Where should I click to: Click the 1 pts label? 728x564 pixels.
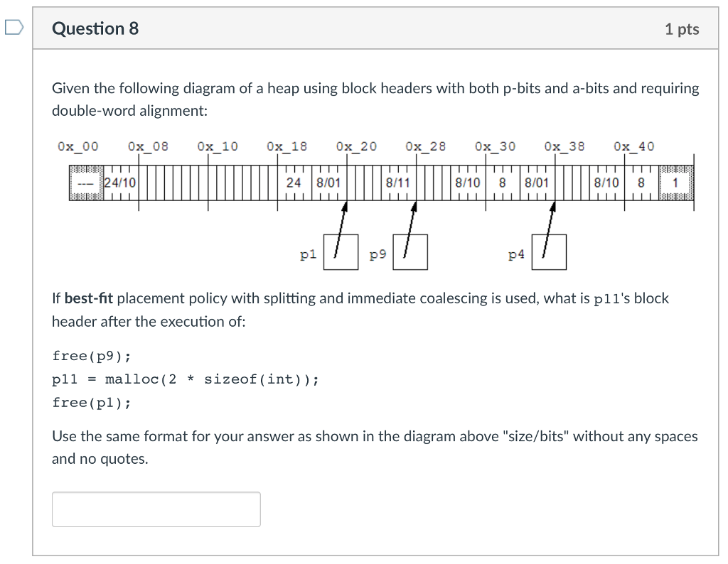(682, 29)
